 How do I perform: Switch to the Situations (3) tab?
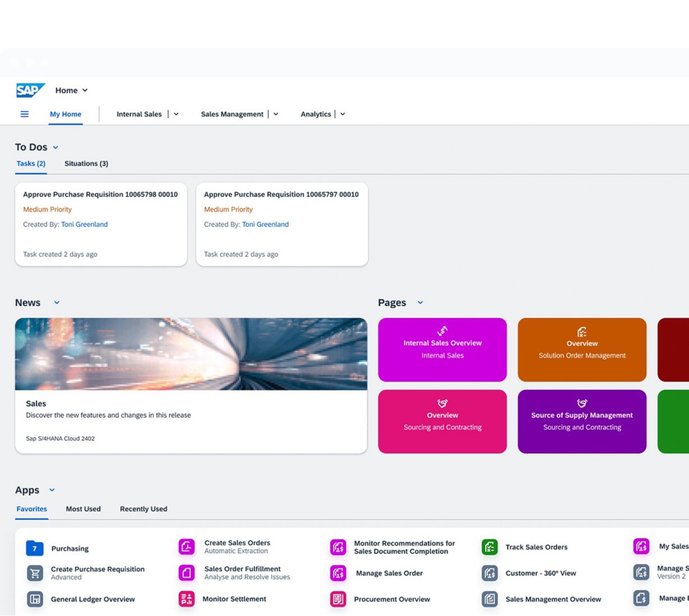(x=86, y=164)
